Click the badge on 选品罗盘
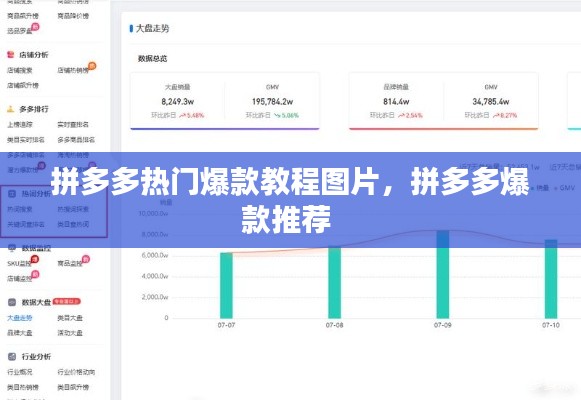This screenshot has width=581, height=400. pyautogui.click(x=35, y=26)
